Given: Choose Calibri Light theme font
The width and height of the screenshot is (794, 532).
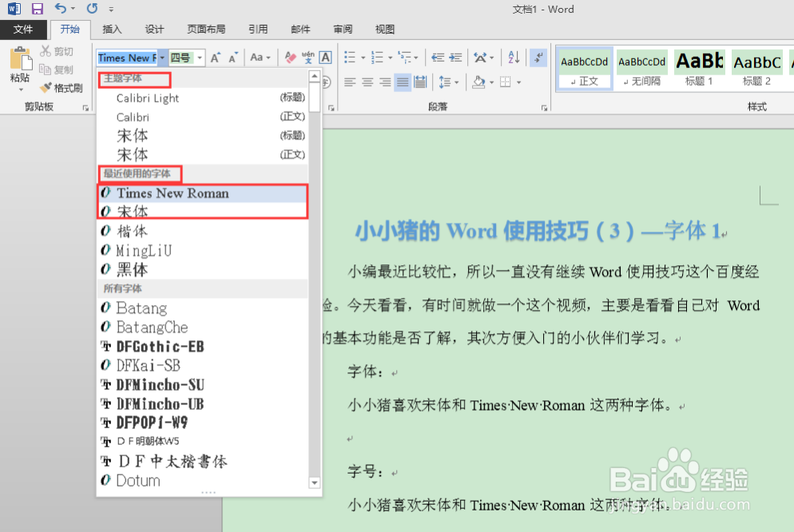Looking at the screenshot, I should [x=202, y=97].
